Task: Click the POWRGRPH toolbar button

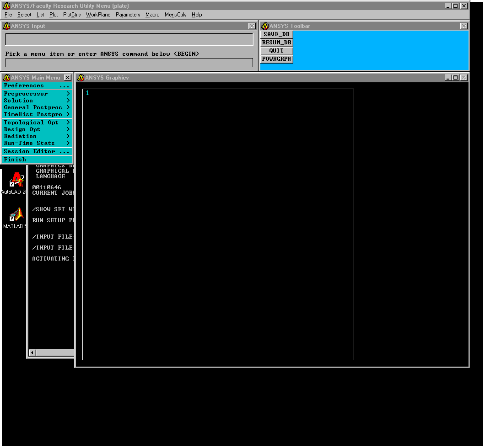Action: [276, 59]
